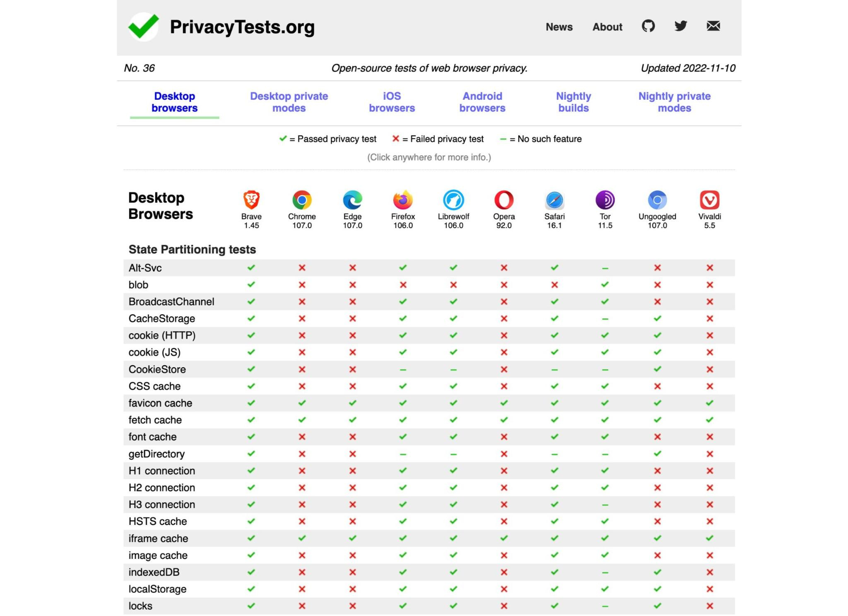Screen dimensions: 848x616
Task: Click the Tor browser icon
Action: pos(605,200)
